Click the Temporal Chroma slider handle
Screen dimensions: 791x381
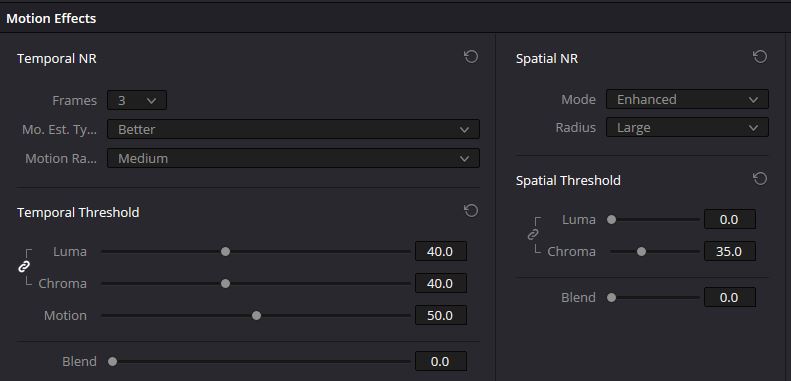tap(225, 284)
